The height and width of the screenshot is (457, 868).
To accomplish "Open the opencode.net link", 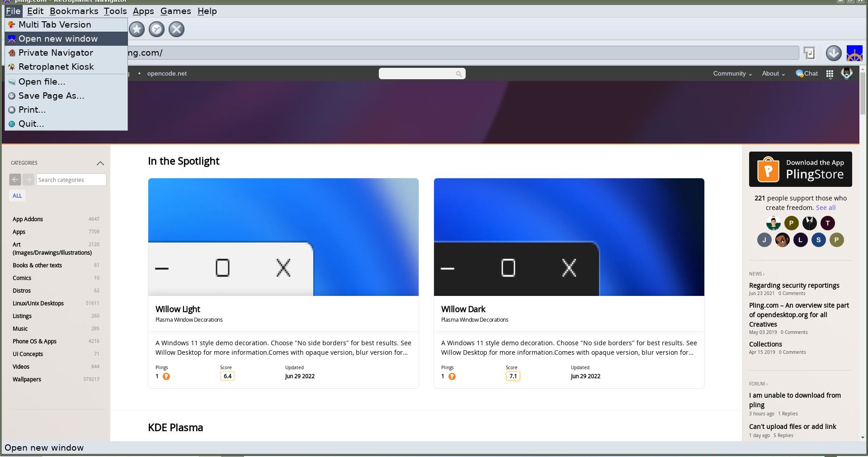I will click(x=167, y=74).
